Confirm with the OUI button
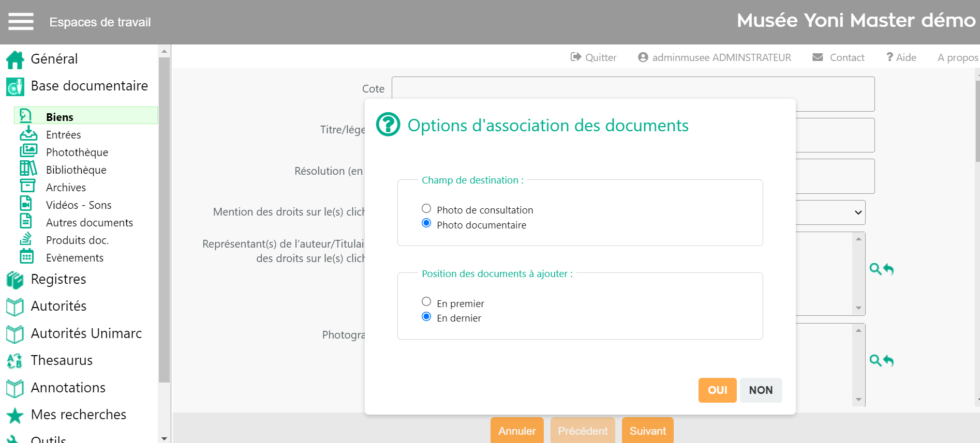980x443 pixels. 717,390
